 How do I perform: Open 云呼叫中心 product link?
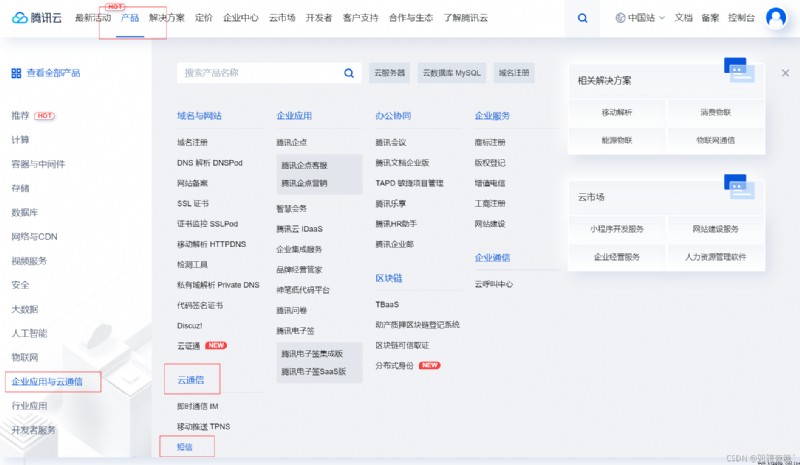pyautogui.click(x=494, y=284)
